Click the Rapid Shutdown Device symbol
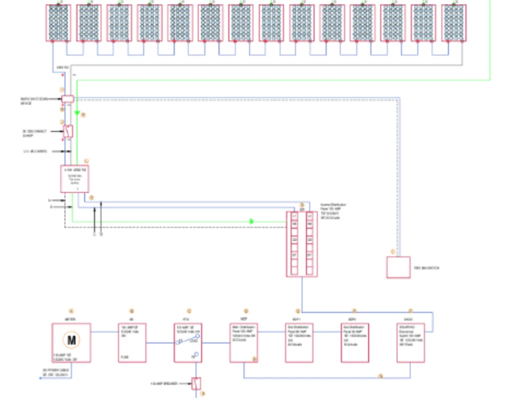 [x=68, y=99]
